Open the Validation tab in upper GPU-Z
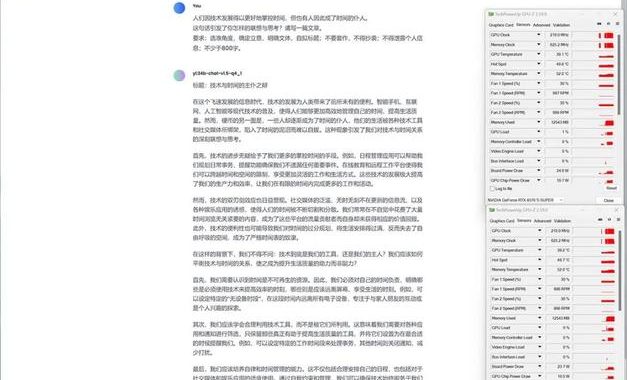Image resolution: width=627 pixels, height=380 pixels. 561,25
